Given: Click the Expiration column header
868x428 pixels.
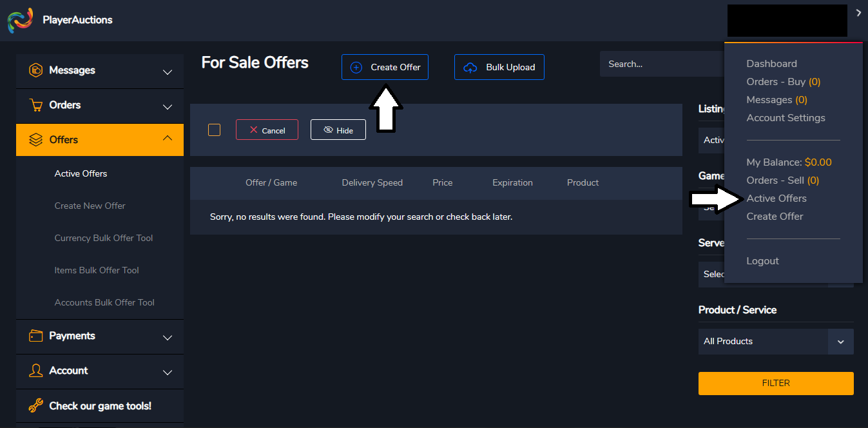Looking at the screenshot, I should point(512,183).
